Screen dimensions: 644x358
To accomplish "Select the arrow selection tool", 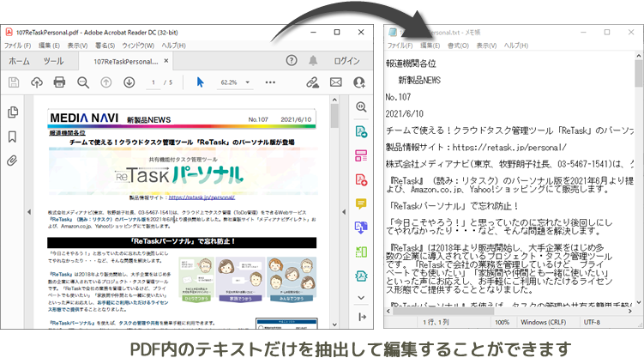I will pyautogui.click(x=200, y=82).
